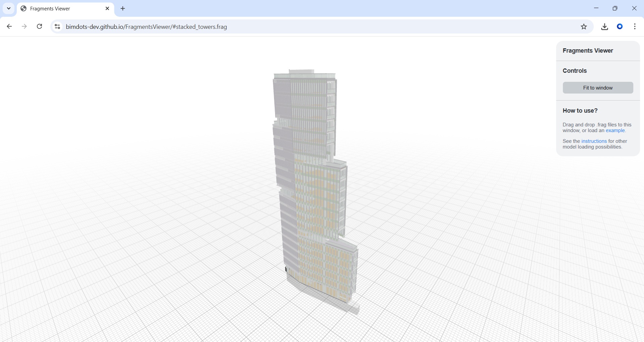Click the Fit to window button
Viewport: 644px width, 342px height.
click(x=598, y=88)
